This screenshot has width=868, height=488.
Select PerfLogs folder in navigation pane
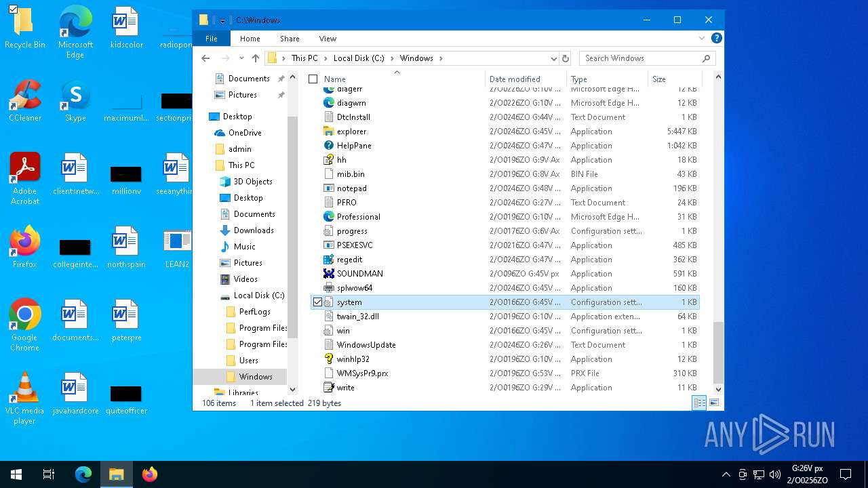tap(255, 312)
